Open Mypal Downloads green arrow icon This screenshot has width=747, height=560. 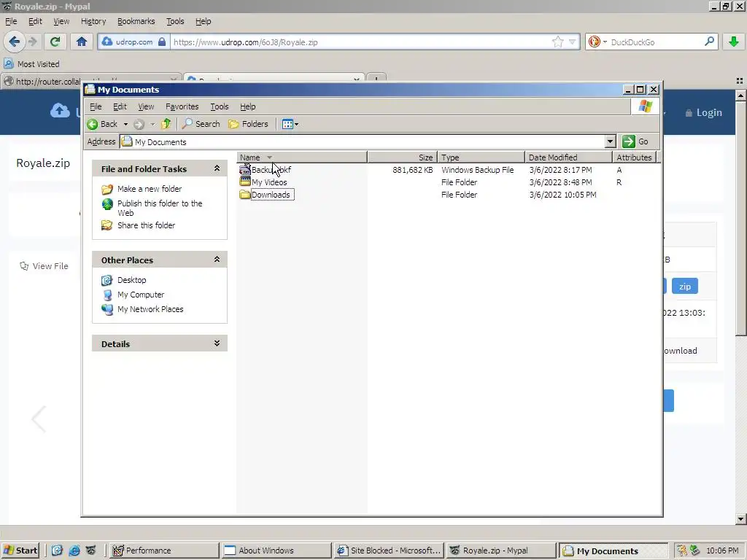coord(734,42)
